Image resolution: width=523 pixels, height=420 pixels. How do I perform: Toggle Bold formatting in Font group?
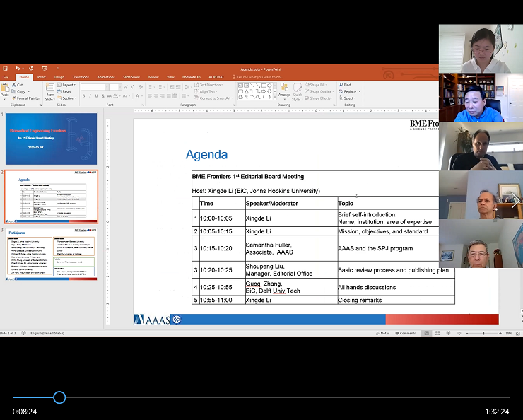(83, 95)
